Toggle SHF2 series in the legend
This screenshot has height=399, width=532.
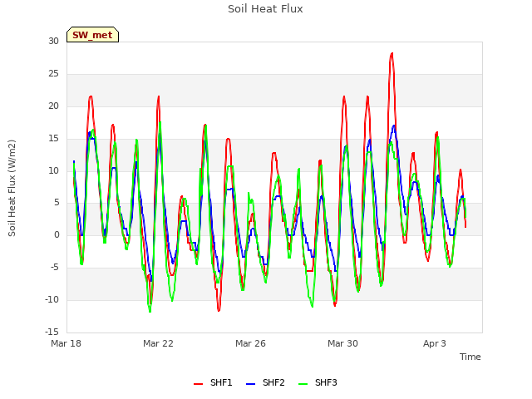point(265,382)
